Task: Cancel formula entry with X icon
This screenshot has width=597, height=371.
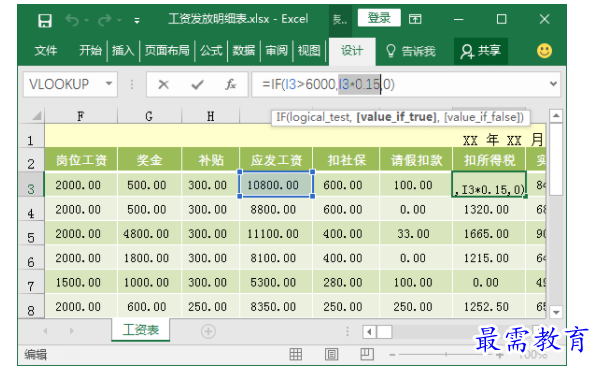Action: pyautogui.click(x=163, y=84)
